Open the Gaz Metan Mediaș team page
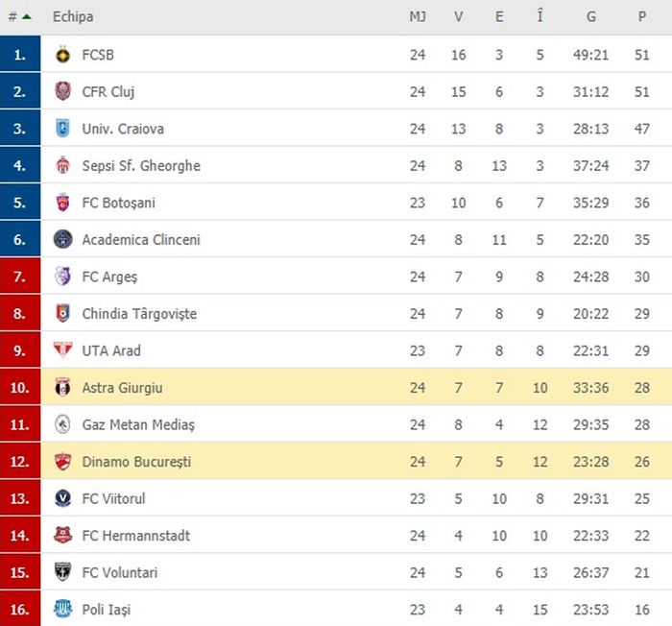The width and height of the screenshot is (672, 626). pyautogui.click(x=138, y=424)
